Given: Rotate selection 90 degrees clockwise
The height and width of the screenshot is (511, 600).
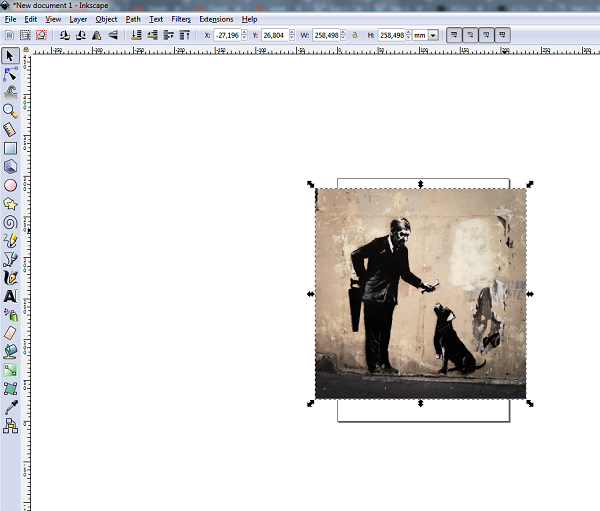Looking at the screenshot, I should 80,35.
